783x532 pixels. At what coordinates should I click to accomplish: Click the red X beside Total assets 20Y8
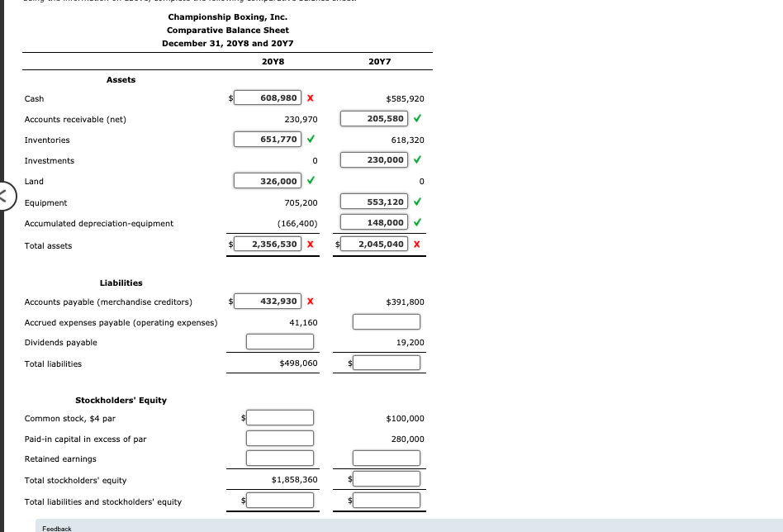tap(310, 245)
